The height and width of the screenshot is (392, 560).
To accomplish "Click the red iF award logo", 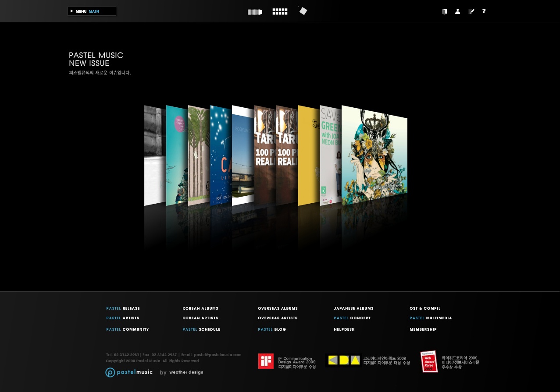I will [x=266, y=361].
